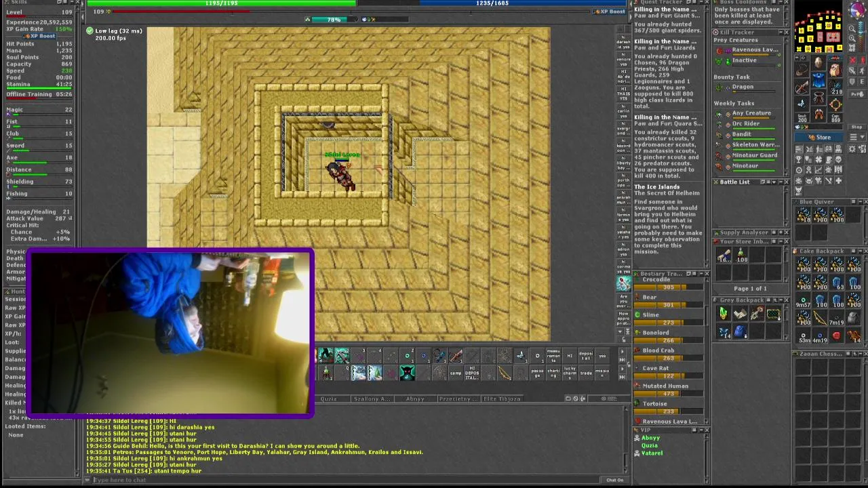868x488 pixels.
Task: Zoom out the minimap
Action: [x=852, y=29]
